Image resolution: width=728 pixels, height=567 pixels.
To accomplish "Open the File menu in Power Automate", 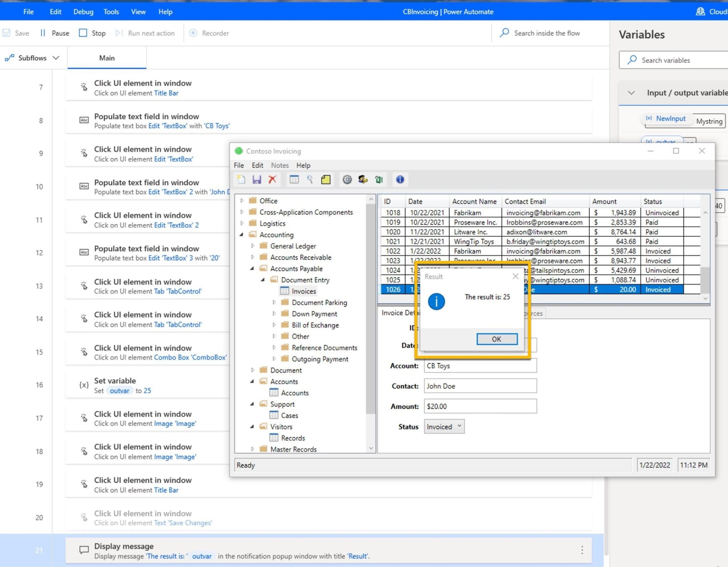I will (x=28, y=11).
